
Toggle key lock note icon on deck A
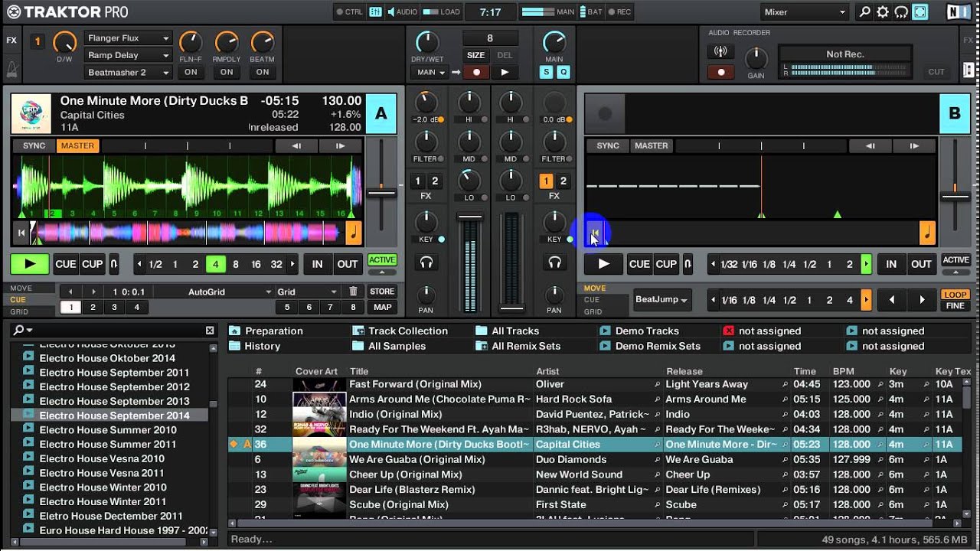click(x=354, y=233)
